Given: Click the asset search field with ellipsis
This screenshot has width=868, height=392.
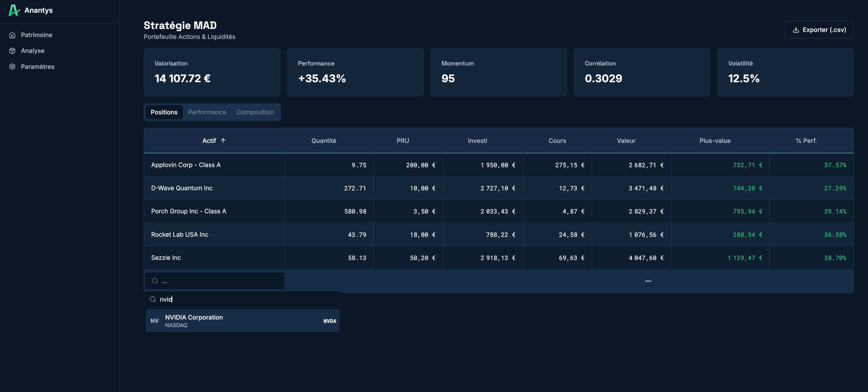Looking at the screenshot, I should tap(219, 281).
